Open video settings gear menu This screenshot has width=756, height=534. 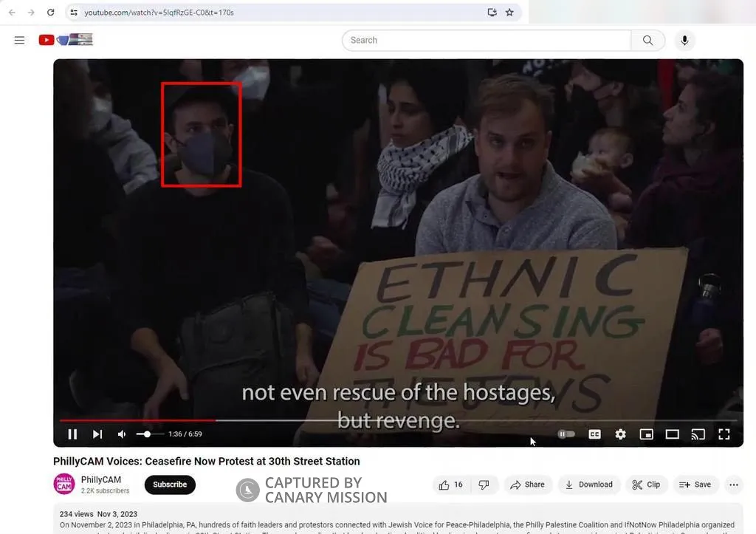pyautogui.click(x=620, y=434)
